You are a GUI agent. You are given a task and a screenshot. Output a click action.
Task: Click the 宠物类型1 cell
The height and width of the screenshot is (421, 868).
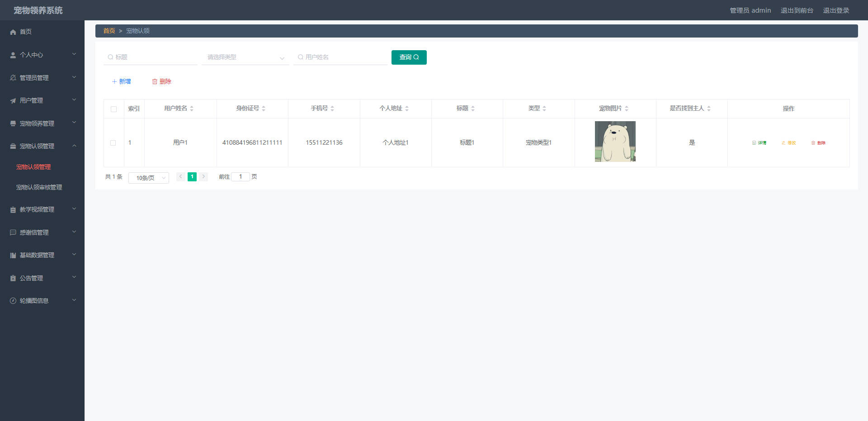(x=538, y=142)
